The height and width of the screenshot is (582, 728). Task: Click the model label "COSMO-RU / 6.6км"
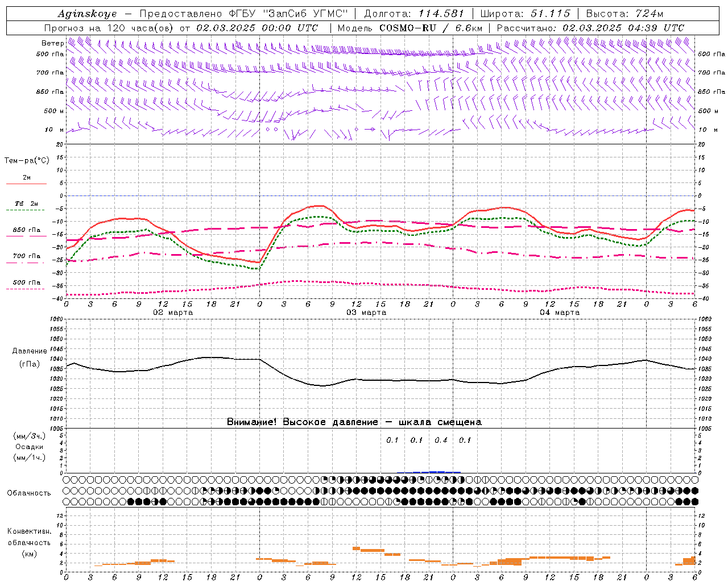(431, 28)
